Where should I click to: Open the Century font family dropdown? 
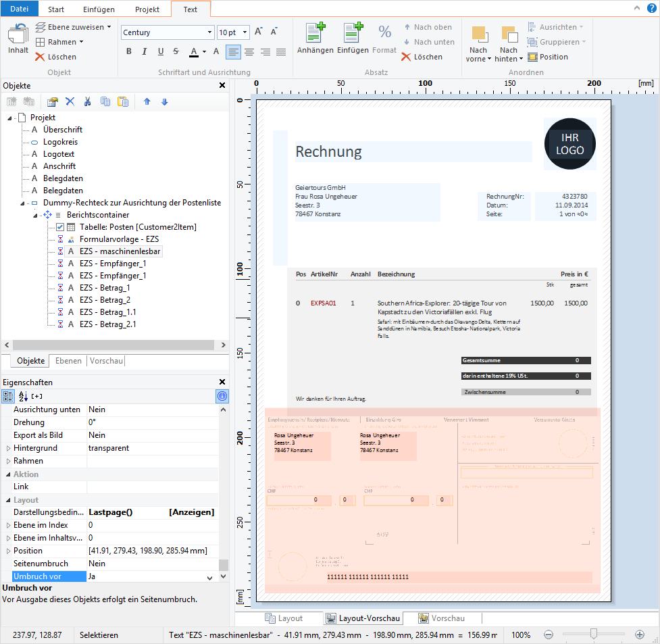211,32
